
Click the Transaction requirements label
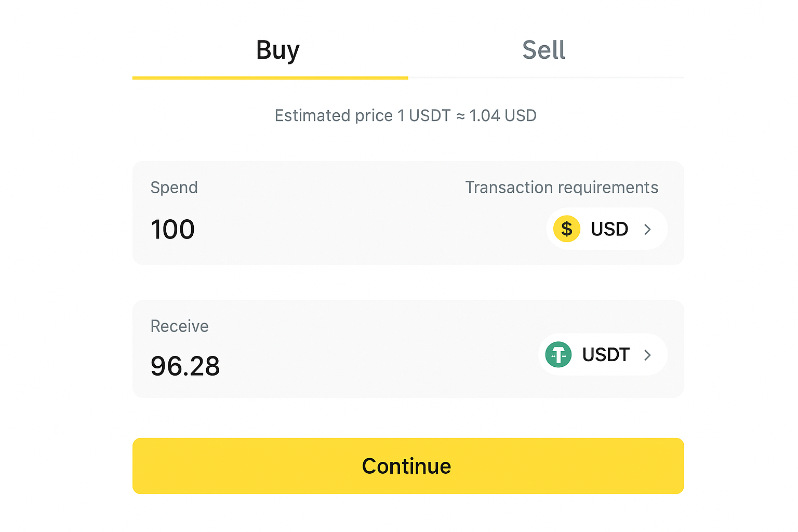(562, 187)
